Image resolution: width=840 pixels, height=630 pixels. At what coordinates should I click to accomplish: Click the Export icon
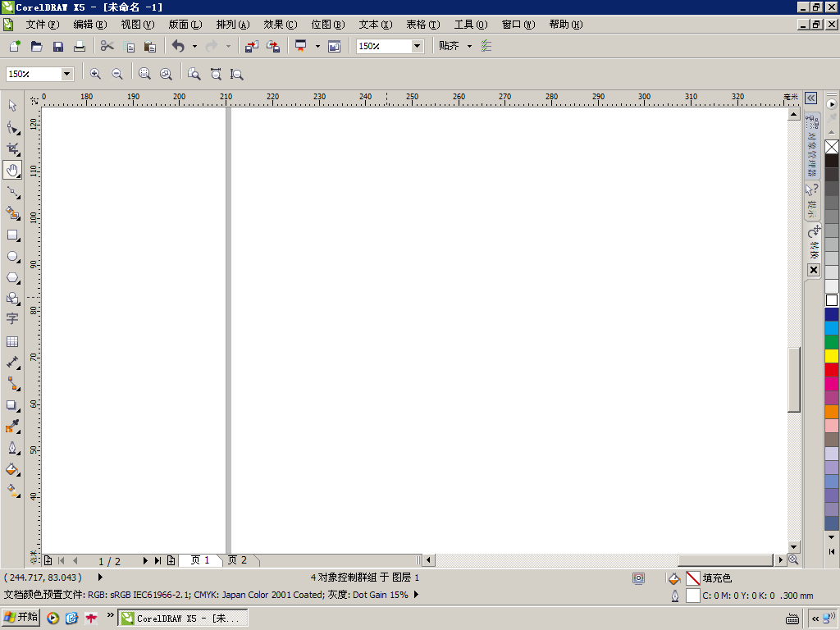(x=273, y=46)
